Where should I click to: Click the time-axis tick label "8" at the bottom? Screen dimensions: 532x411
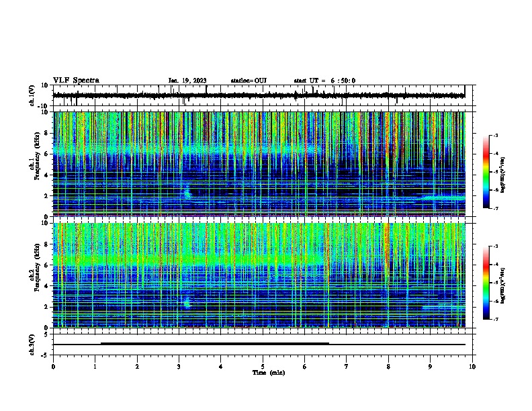click(x=388, y=367)
